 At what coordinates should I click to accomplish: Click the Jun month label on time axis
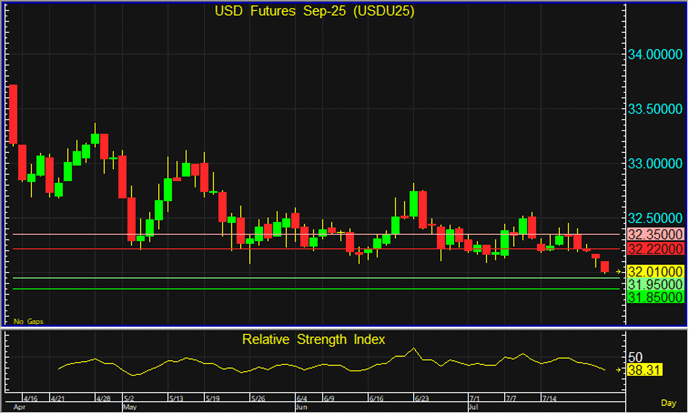pyautogui.click(x=302, y=408)
